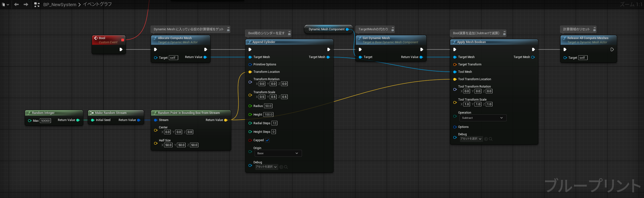
Task: Edit Transform Scale Z value in Append Cylinder
Action: (284, 97)
